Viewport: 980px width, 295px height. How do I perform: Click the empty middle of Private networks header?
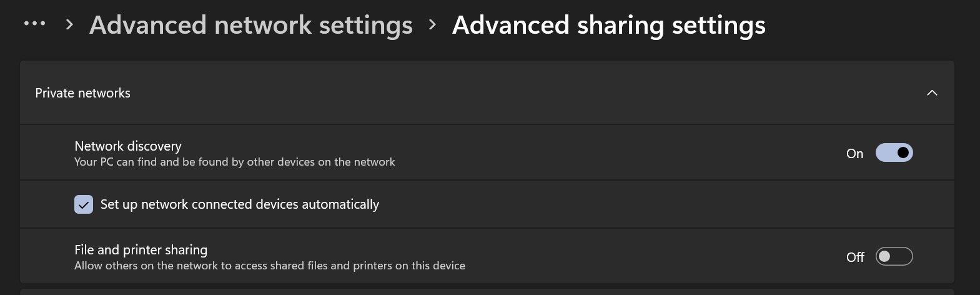(x=500, y=93)
